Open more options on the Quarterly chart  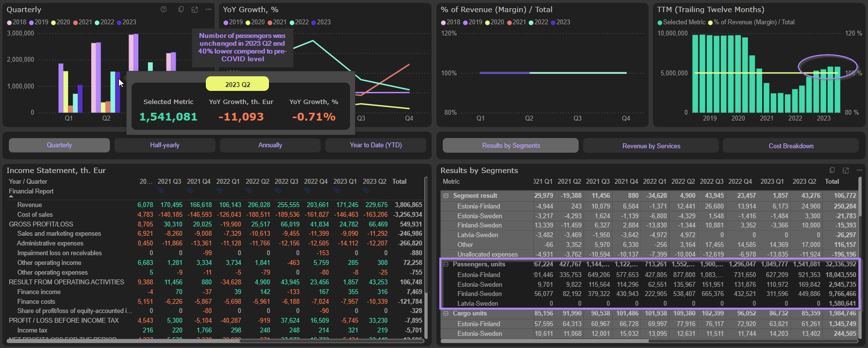point(208,10)
